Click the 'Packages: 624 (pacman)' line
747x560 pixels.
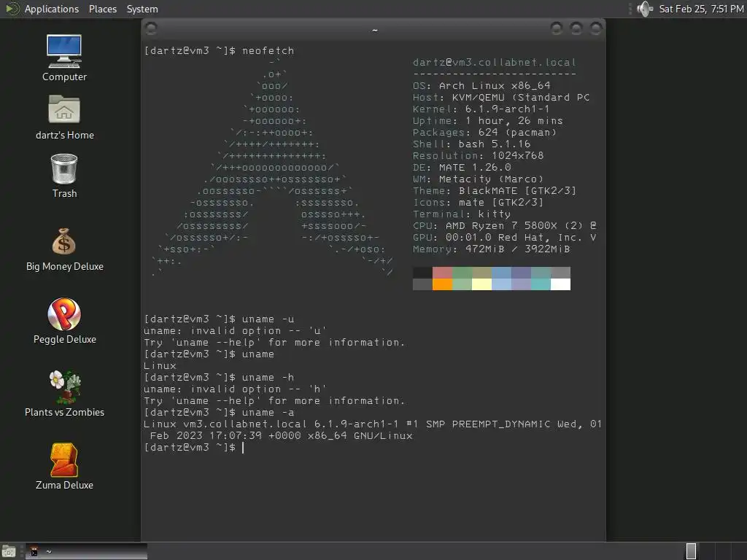point(484,132)
